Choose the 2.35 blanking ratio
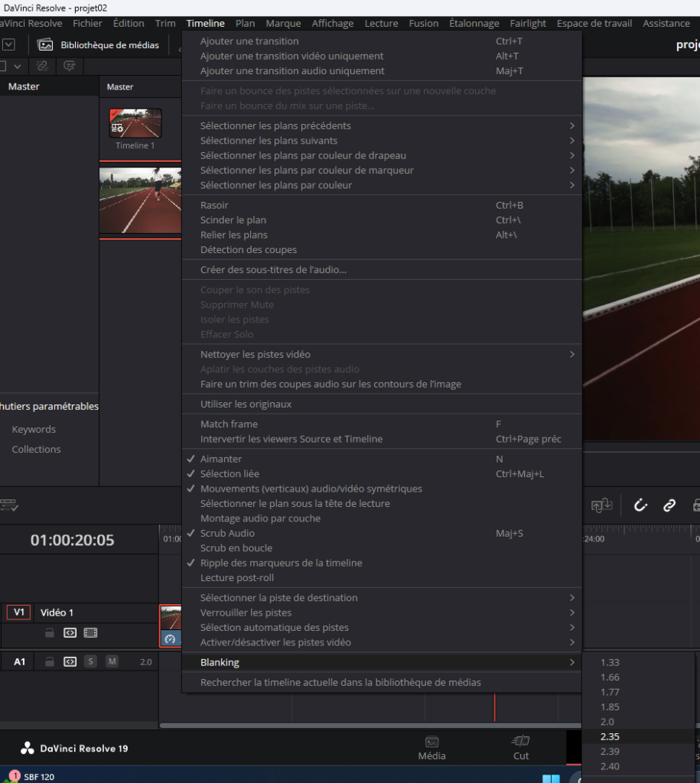The image size is (700, 783). (610, 736)
